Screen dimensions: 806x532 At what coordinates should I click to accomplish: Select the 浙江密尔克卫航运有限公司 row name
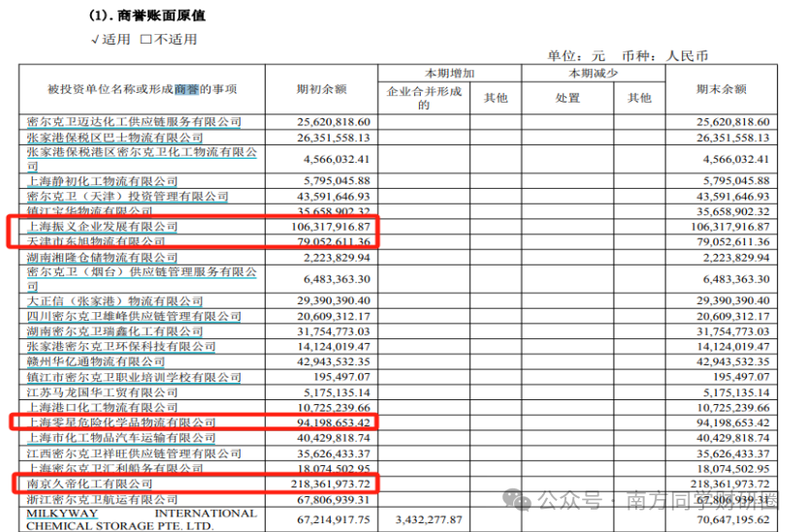(102, 499)
